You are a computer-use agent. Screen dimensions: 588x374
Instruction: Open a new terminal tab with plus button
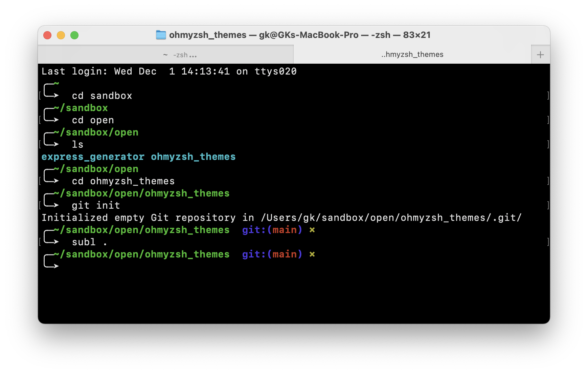click(540, 55)
